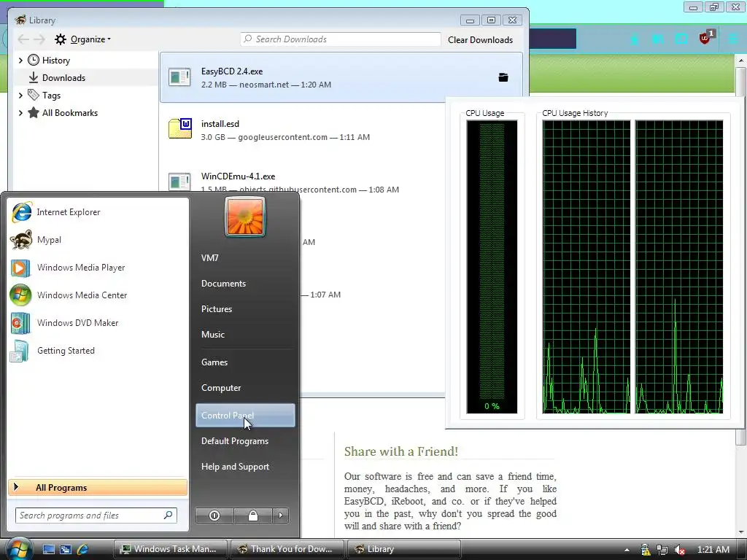The width and height of the screenshot is (747, 560).
Task: Click Show Desktop in quick launch
Action: coord(49,550)
